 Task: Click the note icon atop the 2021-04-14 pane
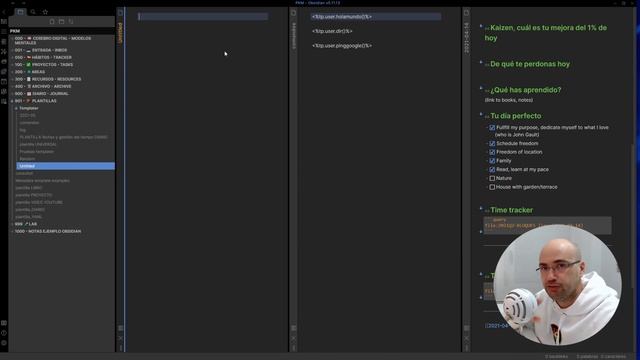point(467,13)
